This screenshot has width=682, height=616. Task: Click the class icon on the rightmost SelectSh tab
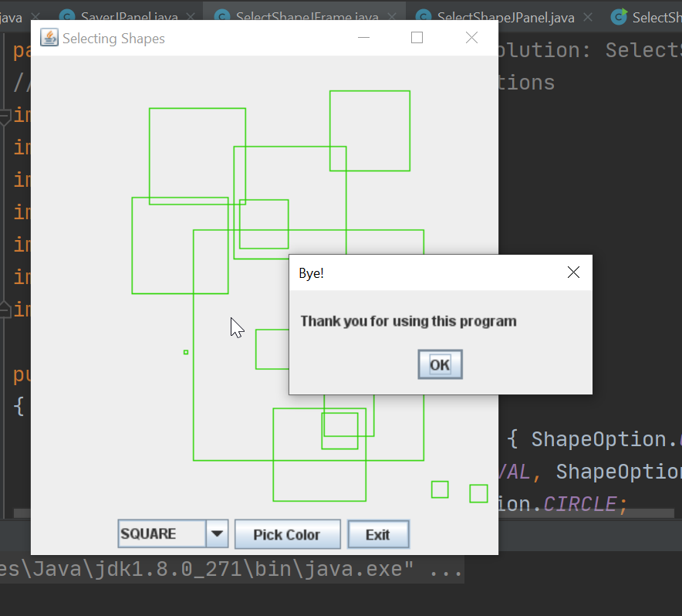[x=618, y=16]
